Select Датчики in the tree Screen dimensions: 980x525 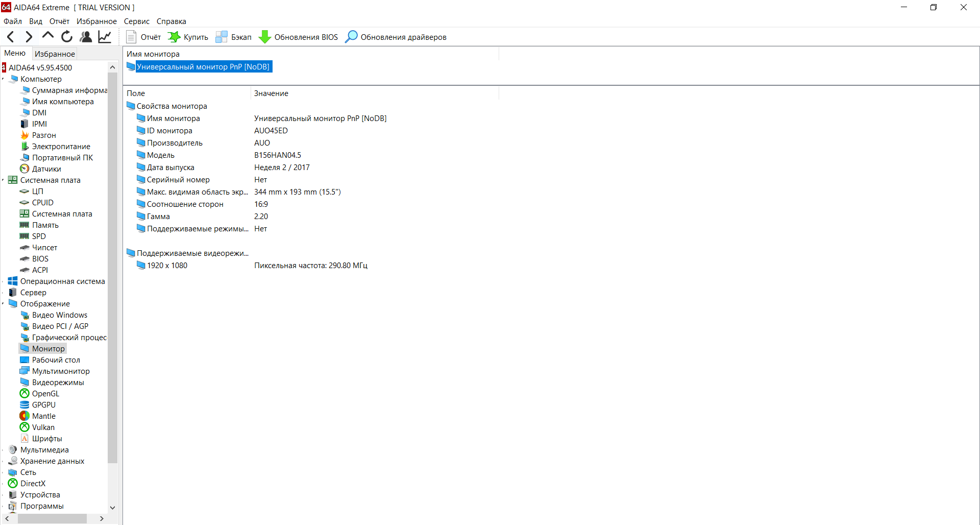(x=46, y=169)
